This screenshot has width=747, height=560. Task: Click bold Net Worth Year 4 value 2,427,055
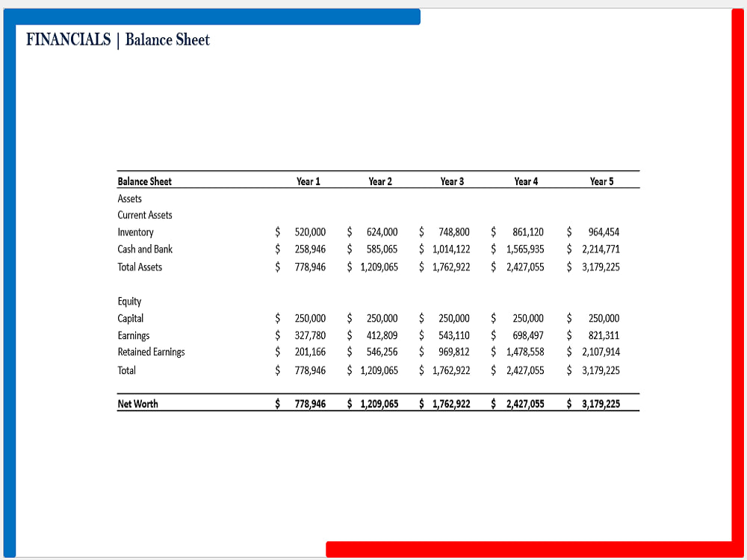pos(525,404)
